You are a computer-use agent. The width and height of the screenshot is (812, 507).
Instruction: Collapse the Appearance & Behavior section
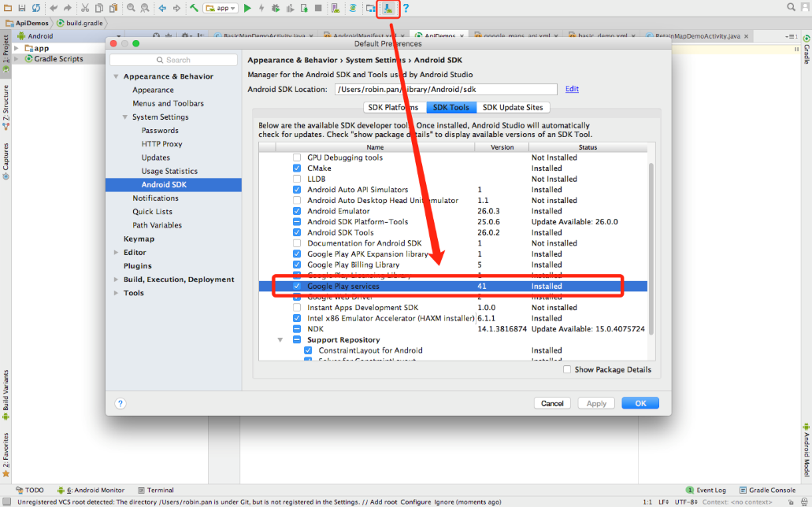click(x=116, y=76)
